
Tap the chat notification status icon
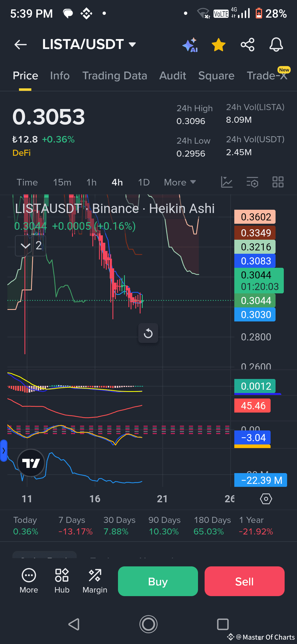[x=68, y=13]
